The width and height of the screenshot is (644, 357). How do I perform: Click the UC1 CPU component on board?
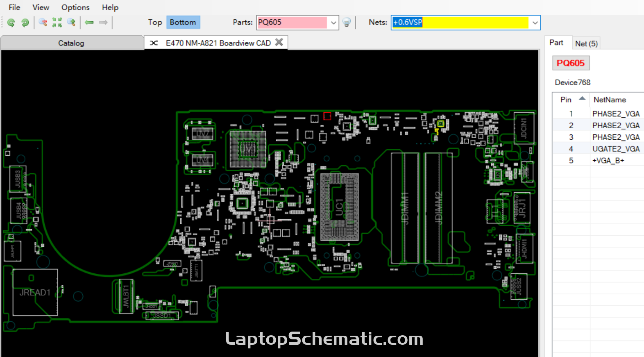[x=340, y=207]
